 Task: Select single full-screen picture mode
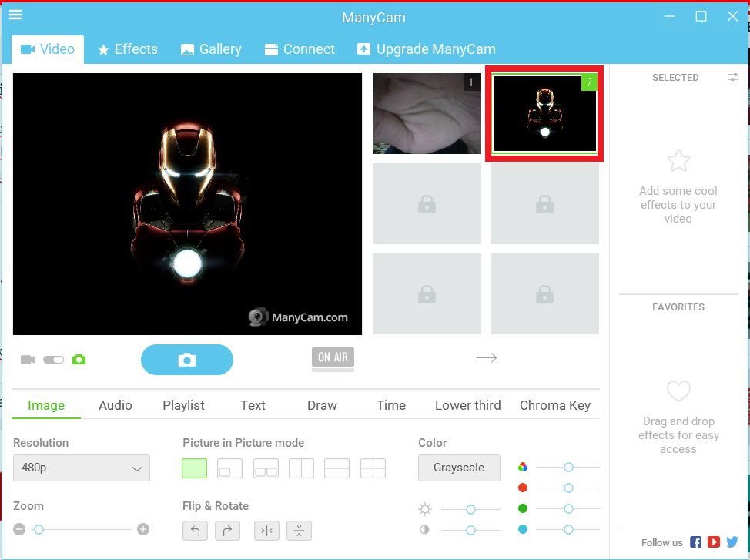coord(194,468)
